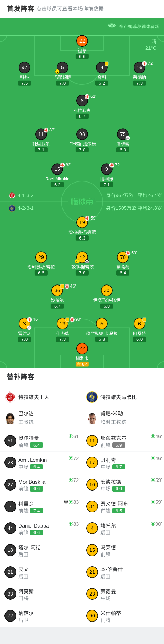Screen dimensions: 164x644
Task: Open 梅利卡 goalkeeper number 22 at bottom
Action: pyautogui.click(x=82, y=348)
